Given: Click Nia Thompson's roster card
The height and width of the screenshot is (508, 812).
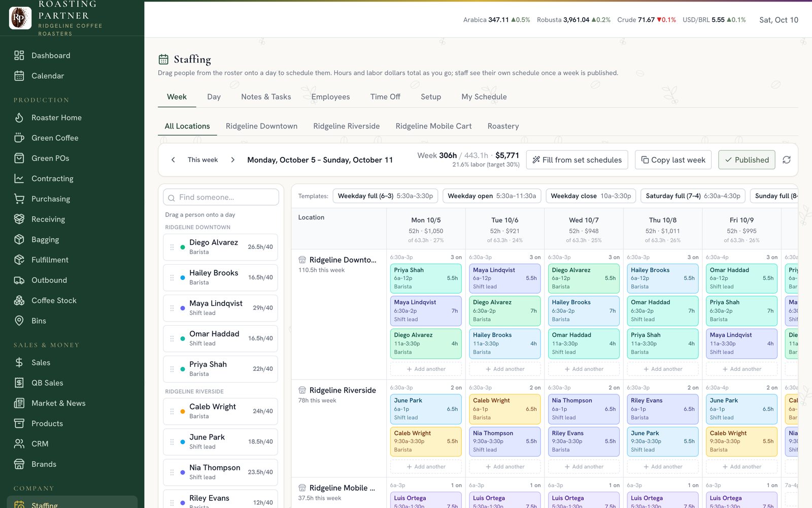Looking at the screenshot, I should 220,472.
